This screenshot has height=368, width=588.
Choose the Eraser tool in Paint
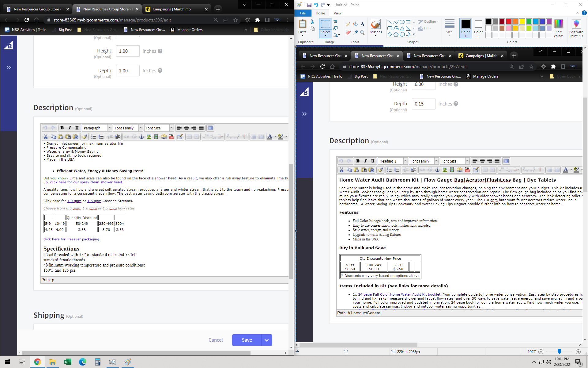[348, 33]
